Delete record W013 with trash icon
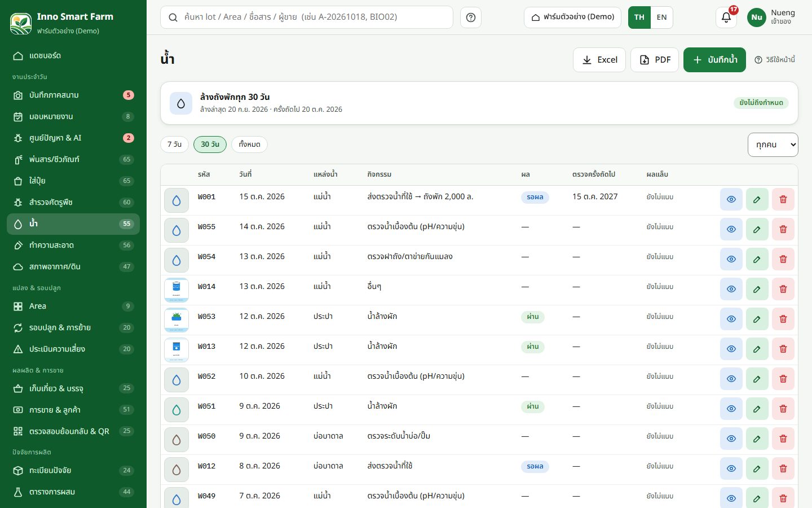Viewport: 812px width, 508px height. (783, 349)
